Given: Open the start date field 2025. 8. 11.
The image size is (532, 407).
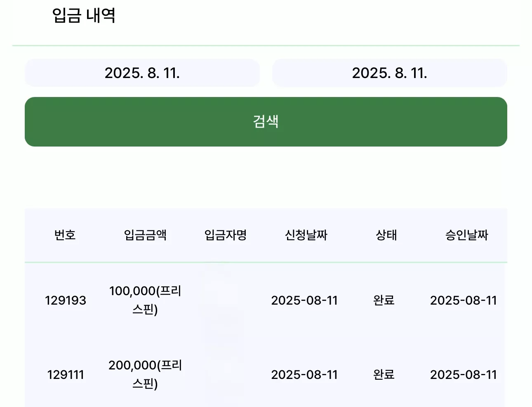Looking at the screenshot, I should point(142,73).
